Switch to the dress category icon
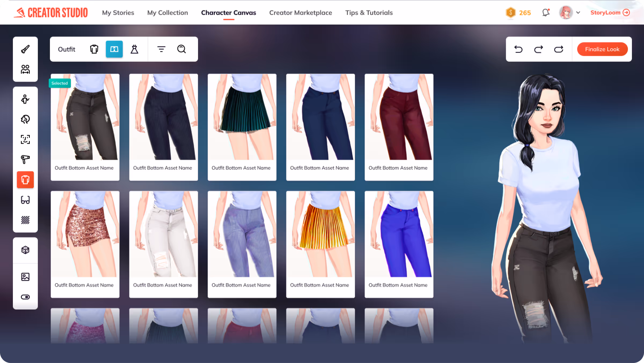644x363 pixels. point(134,49)
